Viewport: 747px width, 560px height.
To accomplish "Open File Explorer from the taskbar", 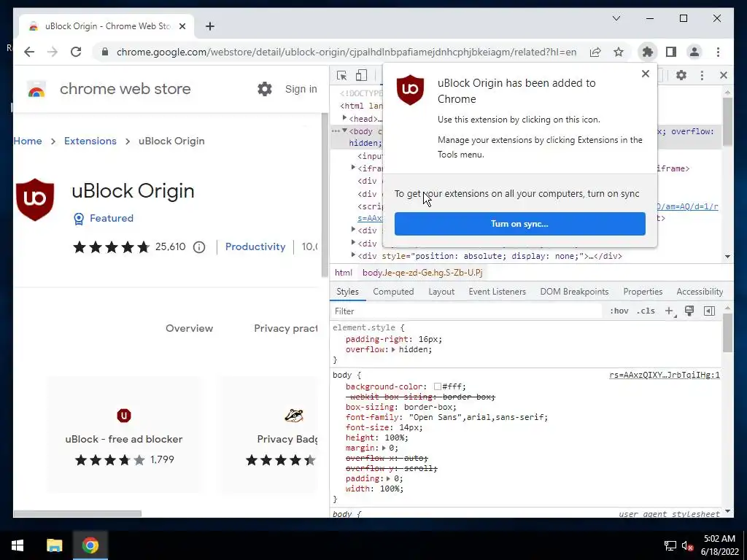I will coord(54,545).
